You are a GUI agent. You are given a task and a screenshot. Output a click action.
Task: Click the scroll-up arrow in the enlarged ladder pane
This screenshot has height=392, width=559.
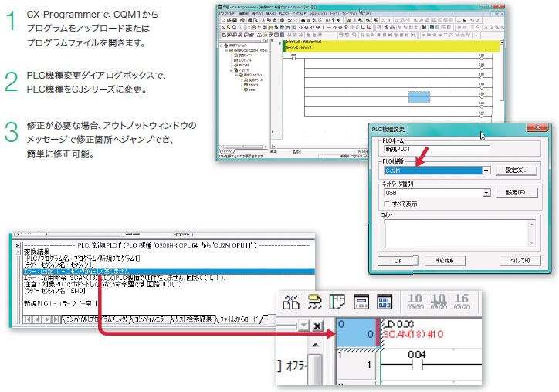pyautogui.click(x=316, y=345)
